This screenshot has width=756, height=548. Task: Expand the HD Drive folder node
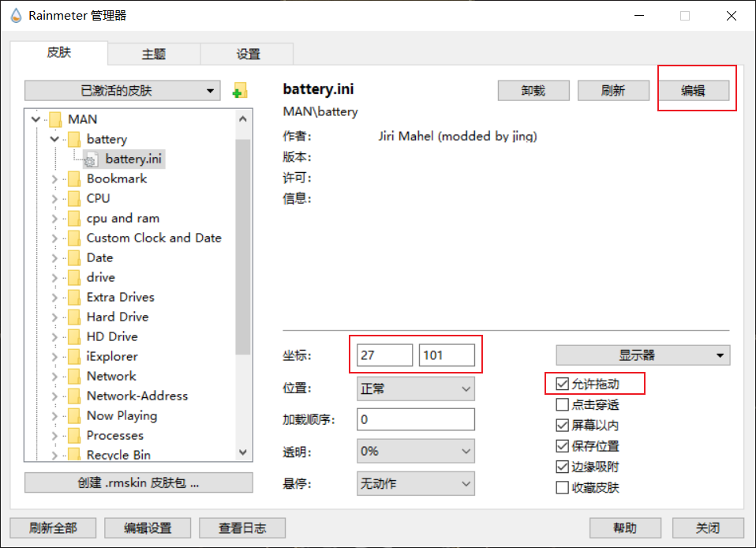coord(54,336)
